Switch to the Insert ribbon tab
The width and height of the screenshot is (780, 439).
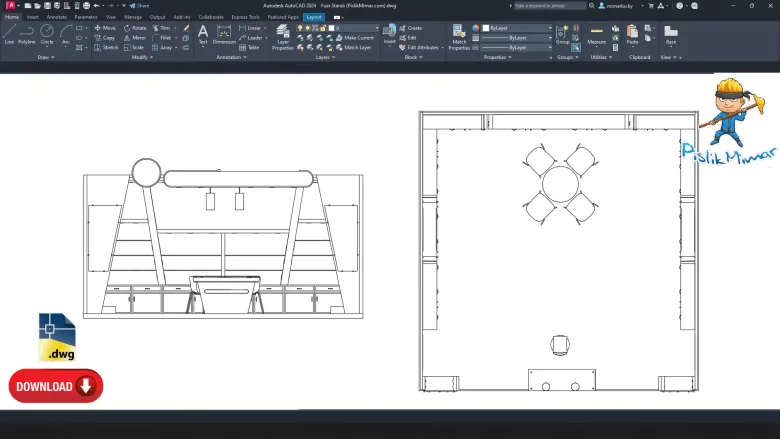coord(33,17)
